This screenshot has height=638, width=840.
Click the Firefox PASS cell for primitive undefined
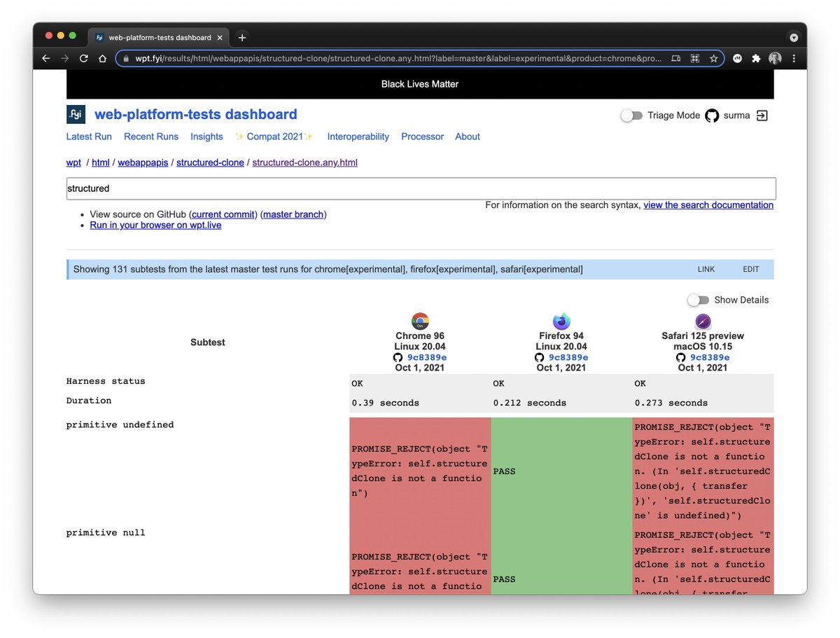click(x=561, y=471)
